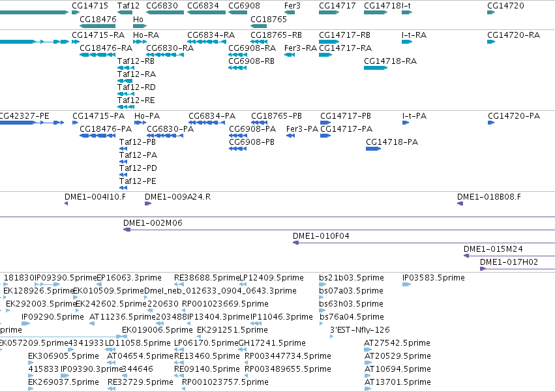Click protein CG6834-PA

pos(212,116)
